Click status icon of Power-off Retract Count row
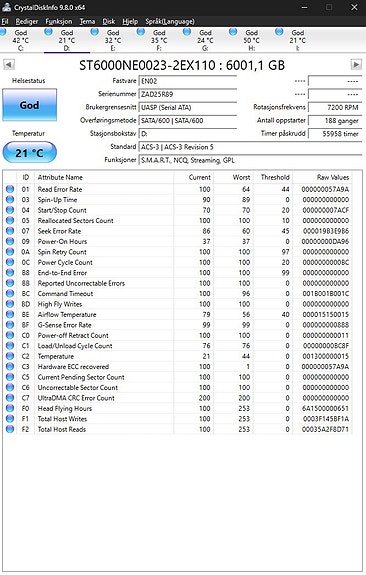 tap(10, 336)
